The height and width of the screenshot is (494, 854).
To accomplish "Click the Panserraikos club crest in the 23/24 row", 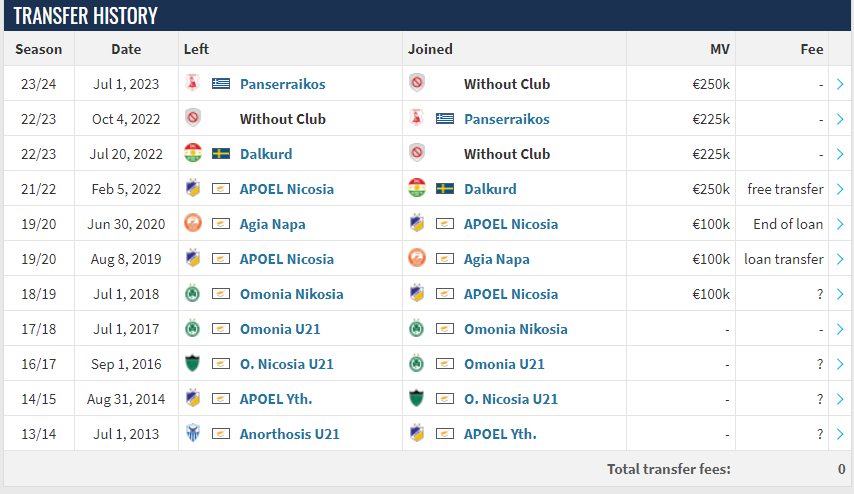I will coord(193,84).
